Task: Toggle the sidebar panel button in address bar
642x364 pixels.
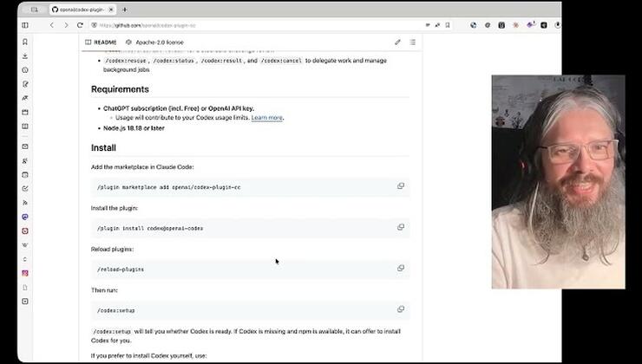Action: click(25, 25)
